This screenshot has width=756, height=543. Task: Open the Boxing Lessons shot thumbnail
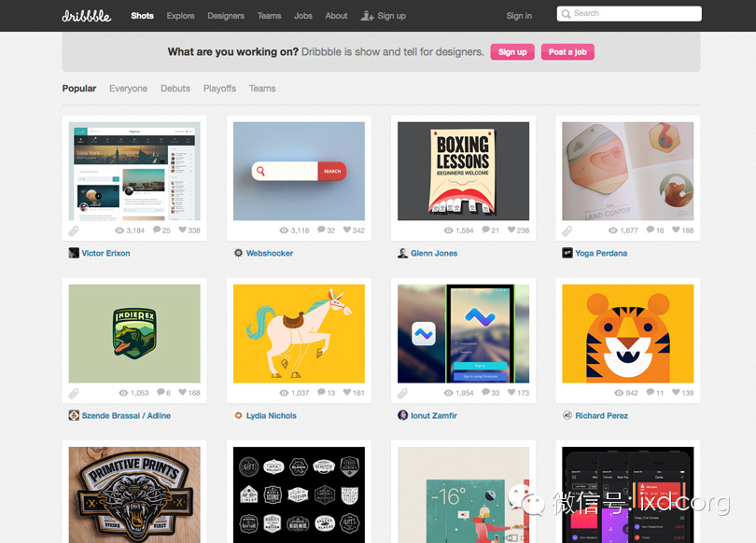click(x=463, y=171)
